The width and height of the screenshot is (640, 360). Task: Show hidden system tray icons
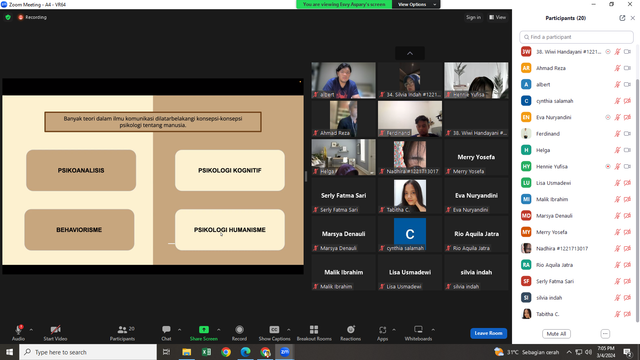click(569, 352)
